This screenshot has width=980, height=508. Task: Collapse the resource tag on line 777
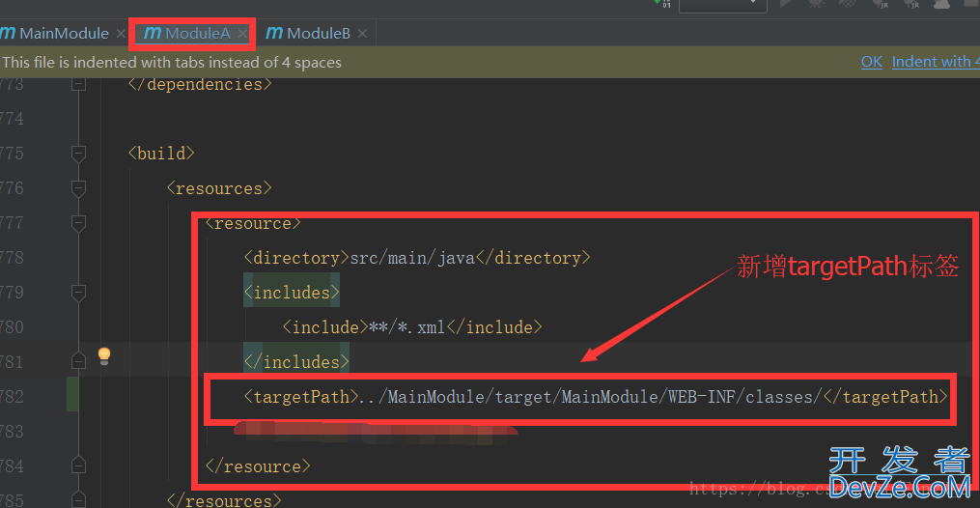[79, 224]
